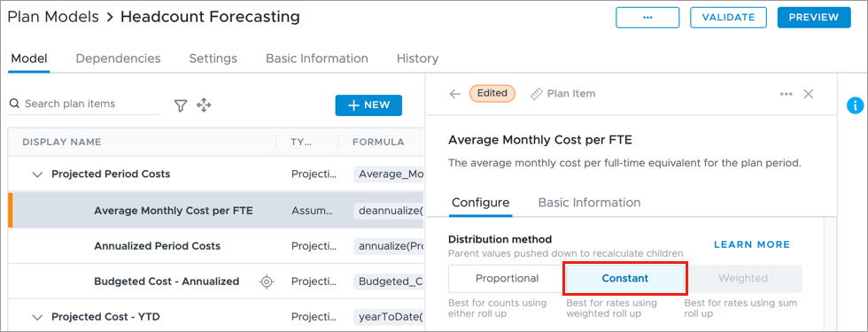Open the Basic Information panel tab
This screenshot has width=868, height=332.
tap(589, 203)
